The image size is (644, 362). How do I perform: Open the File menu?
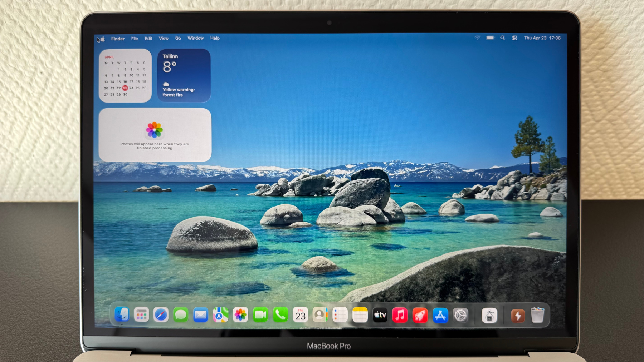(135, 39)
